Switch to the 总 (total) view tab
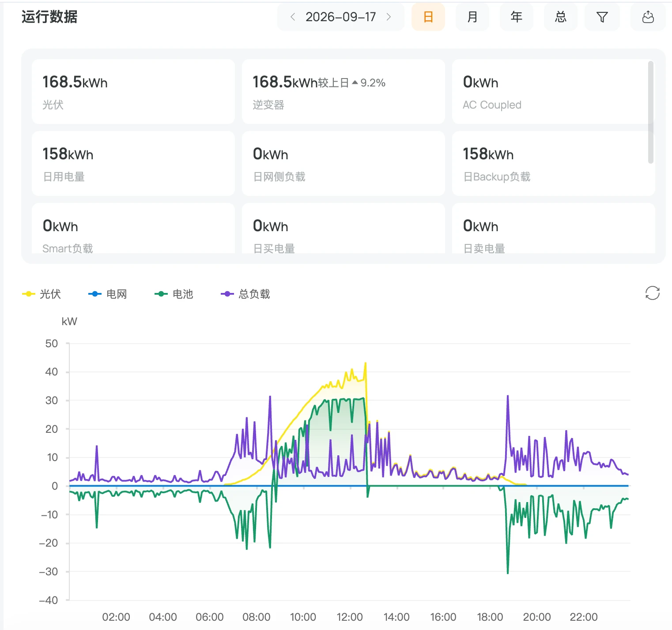This screenshot has height=630, width=672. tap(561, 17)
